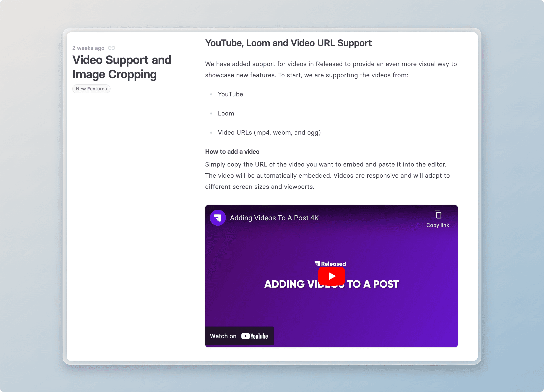The image size is (544, 392).
Task: Click the Loom bullet list item
Action: tap(226, 113)
